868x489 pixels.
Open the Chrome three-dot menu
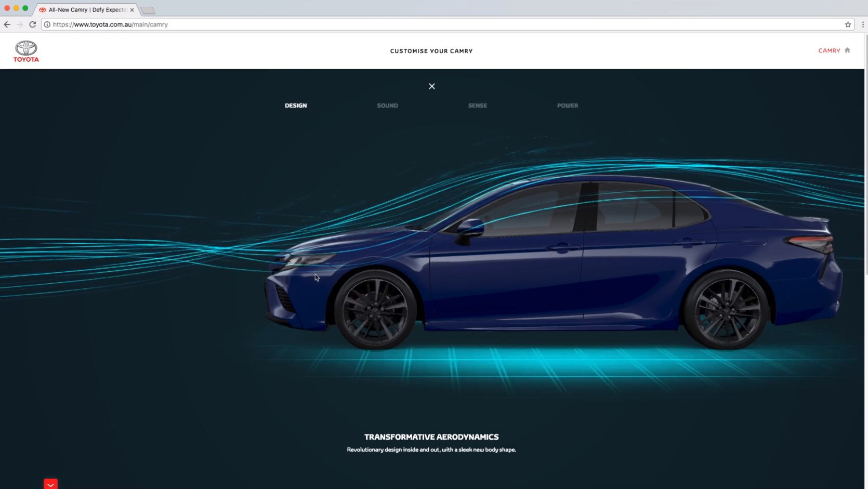click(x=863, y=24)
